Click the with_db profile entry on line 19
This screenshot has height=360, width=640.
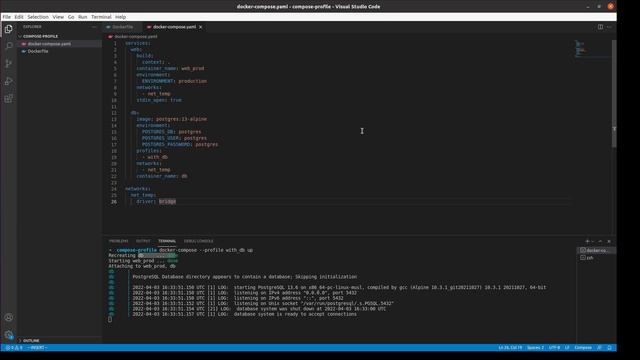158,157
